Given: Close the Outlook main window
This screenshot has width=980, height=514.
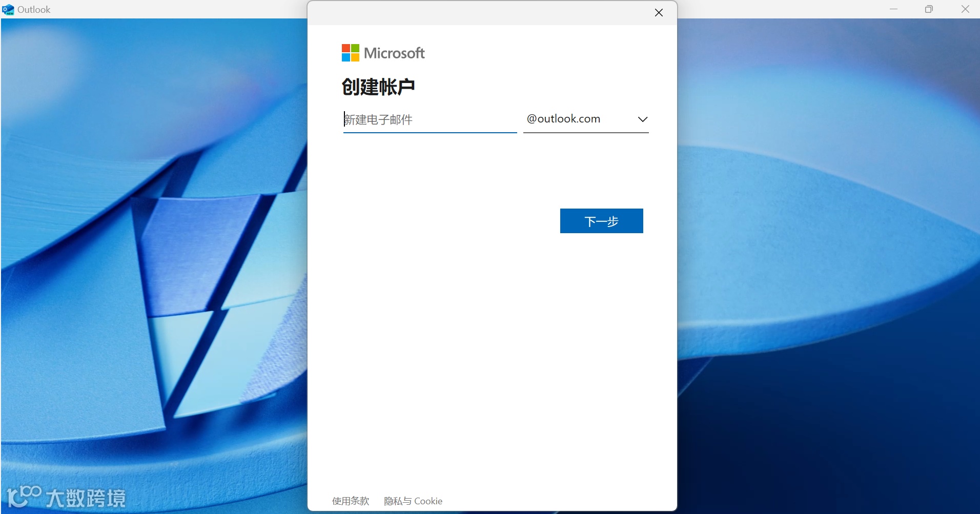Looking at the screenshot, I should click(x=965, y=9).
